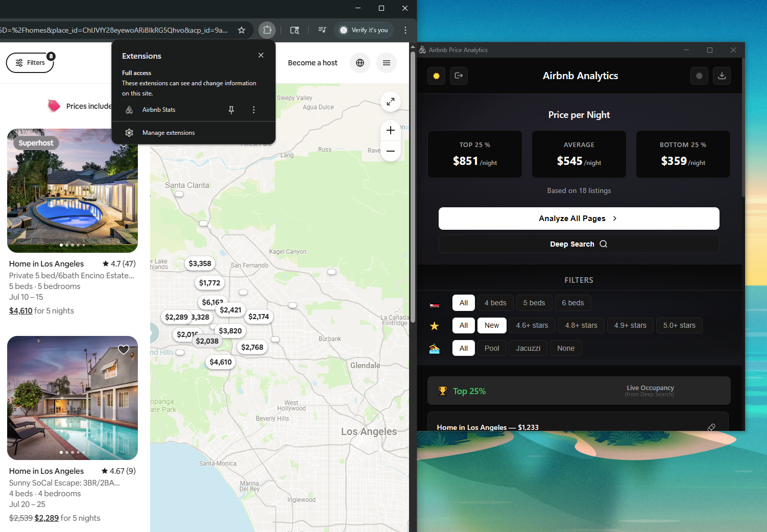
Task: Zoom out on the map
Action: coord(391,151)
